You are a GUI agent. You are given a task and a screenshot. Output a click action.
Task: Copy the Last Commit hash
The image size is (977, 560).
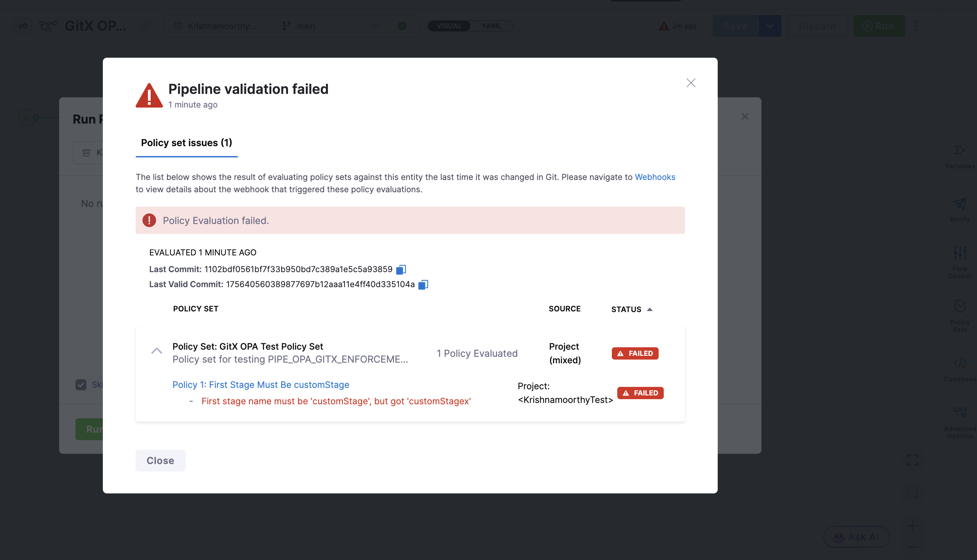tap(401, 269)
